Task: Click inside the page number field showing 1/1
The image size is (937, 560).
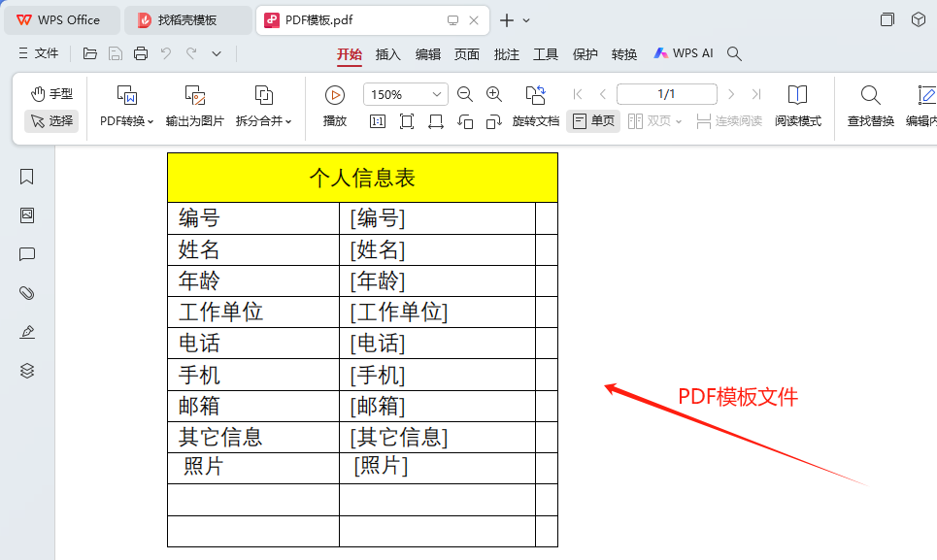Action: tap(666, 93)
